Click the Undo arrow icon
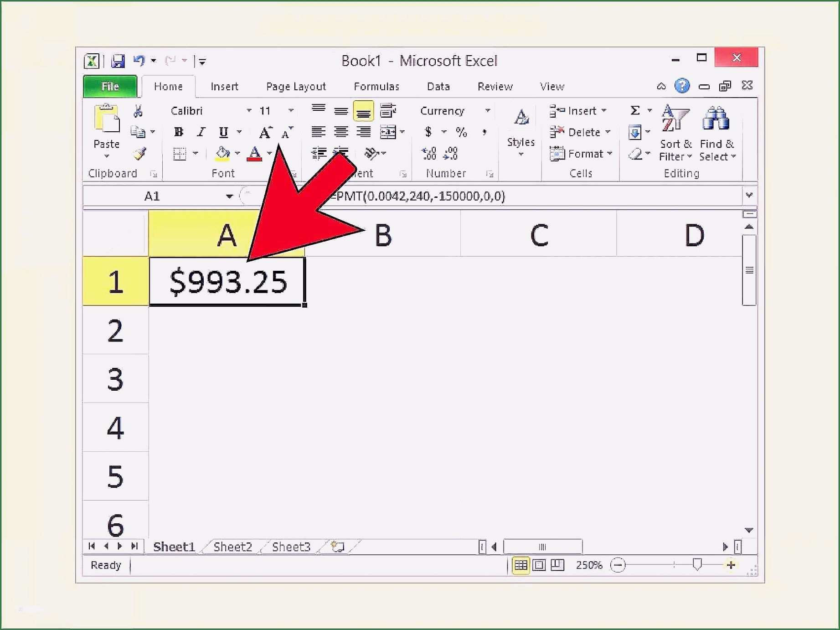This screenshot has width=840, height=630. pyautogui.click(x=139, y=61)
